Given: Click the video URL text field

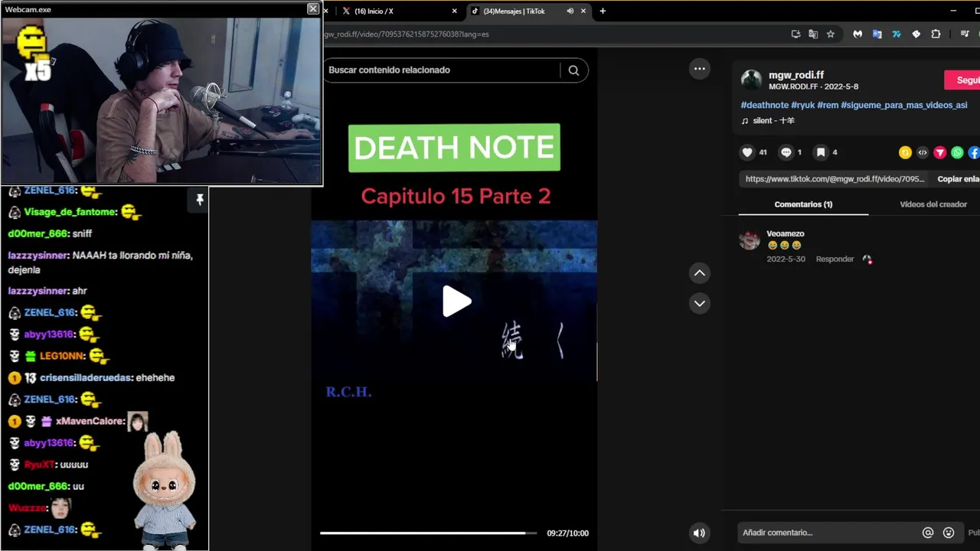Looking at the screenshot, I should 835,179.
